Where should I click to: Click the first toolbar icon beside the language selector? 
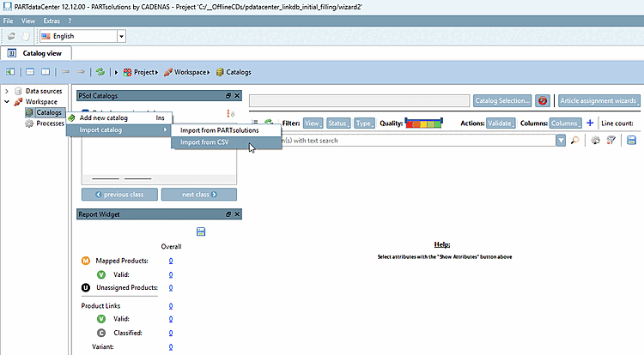[11, 37]
